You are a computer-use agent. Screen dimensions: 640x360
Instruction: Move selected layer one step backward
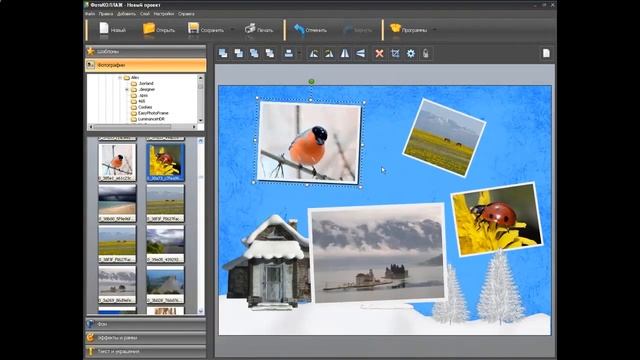[254, 53]
